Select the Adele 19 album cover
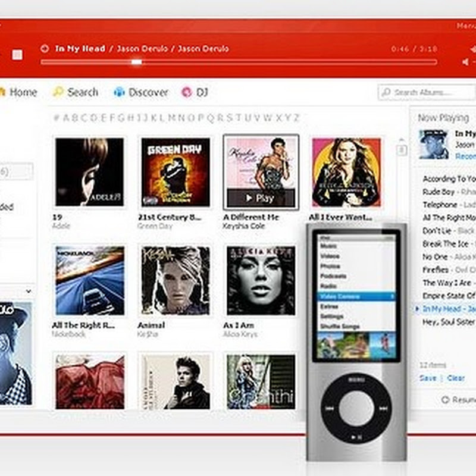Screen dimensions: 476x476 coord(90,172)
